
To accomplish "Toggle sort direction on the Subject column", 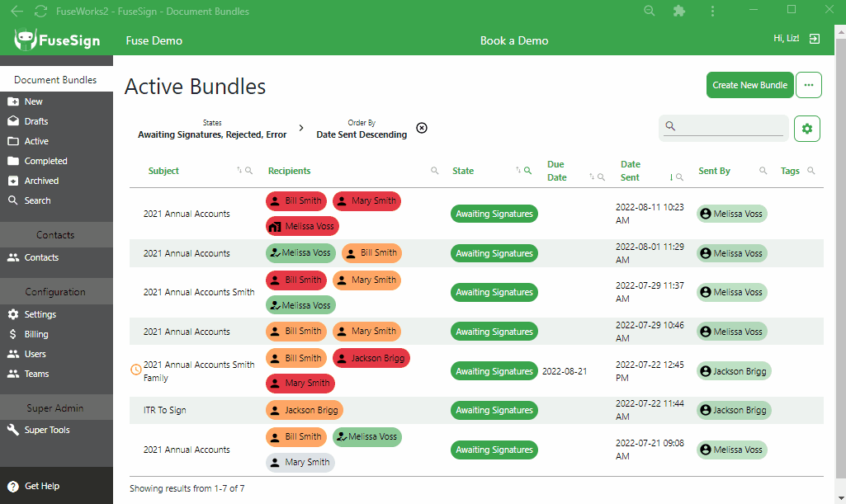I will pos(238,170).
